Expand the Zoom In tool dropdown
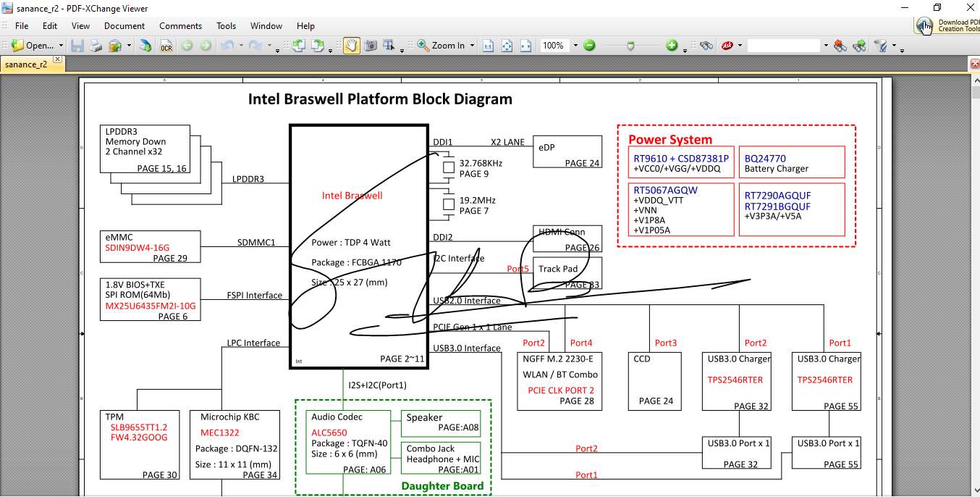The image size is (980, 497). point(473,45)
